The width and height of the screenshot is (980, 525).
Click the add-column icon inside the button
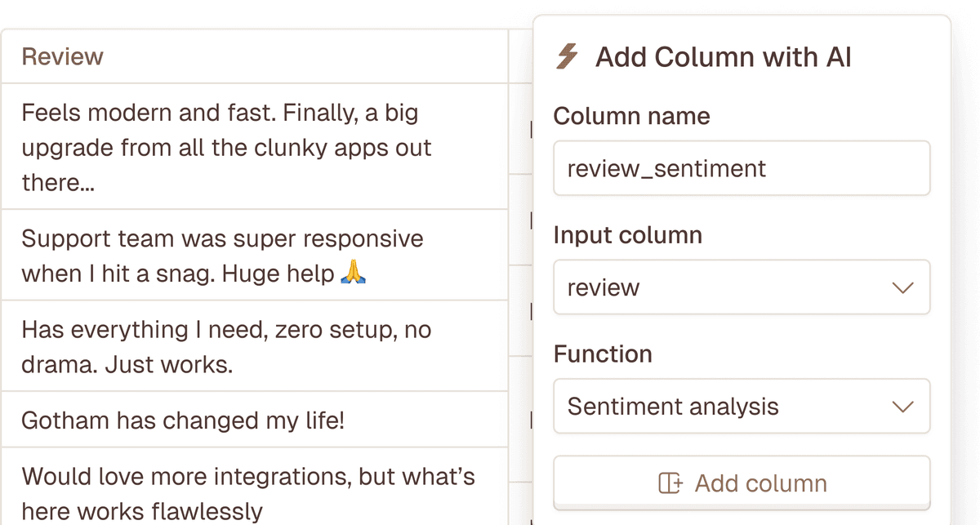pos(670,483)
